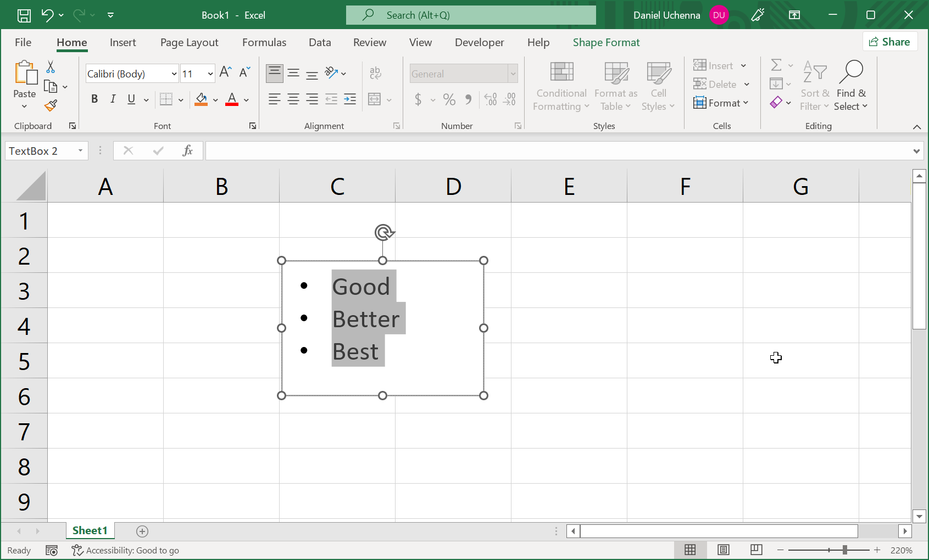Click the Increase Indent icon

point(350,99)
